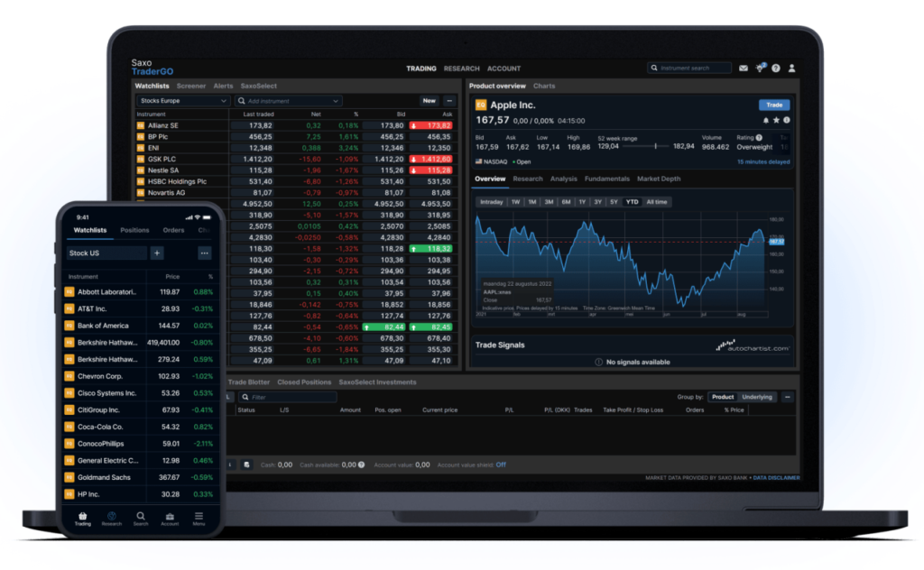924x570 pixels.
Task: Open the mail envelope icon in laptop header
Action: coord(744,69)
